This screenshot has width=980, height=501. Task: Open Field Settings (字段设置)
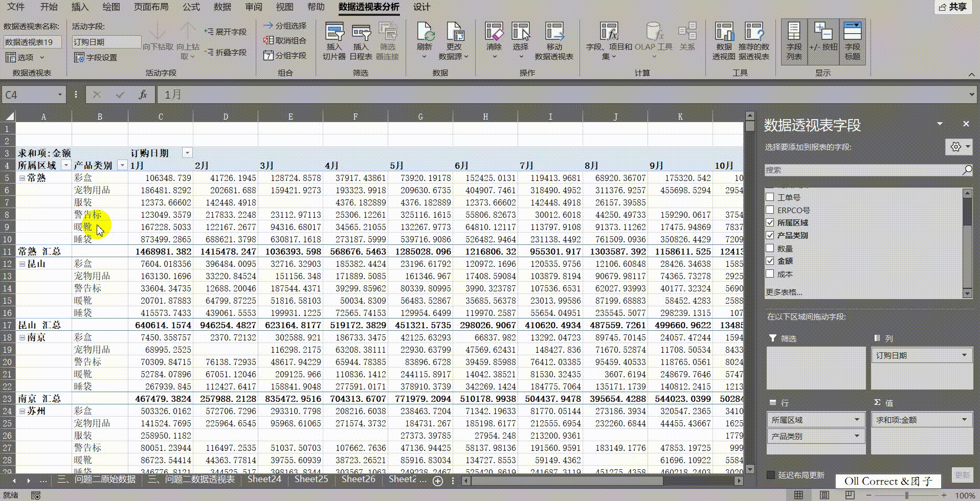click(96, 57)
